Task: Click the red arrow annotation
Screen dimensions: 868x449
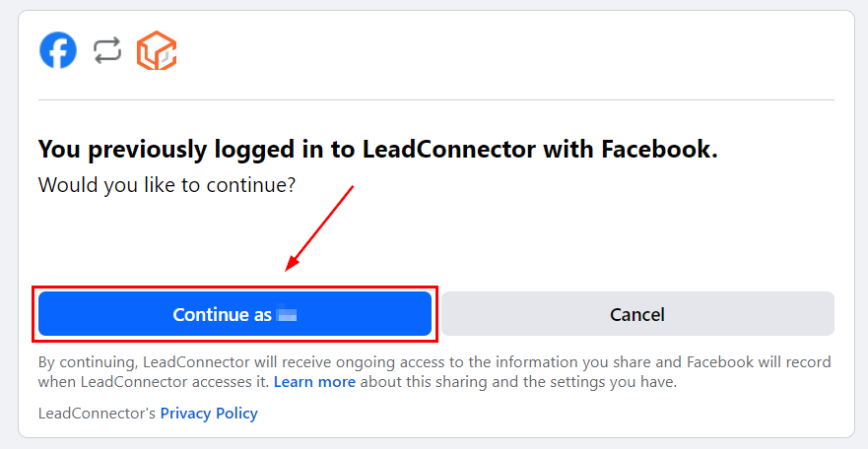Action: (x=318, y=227)
